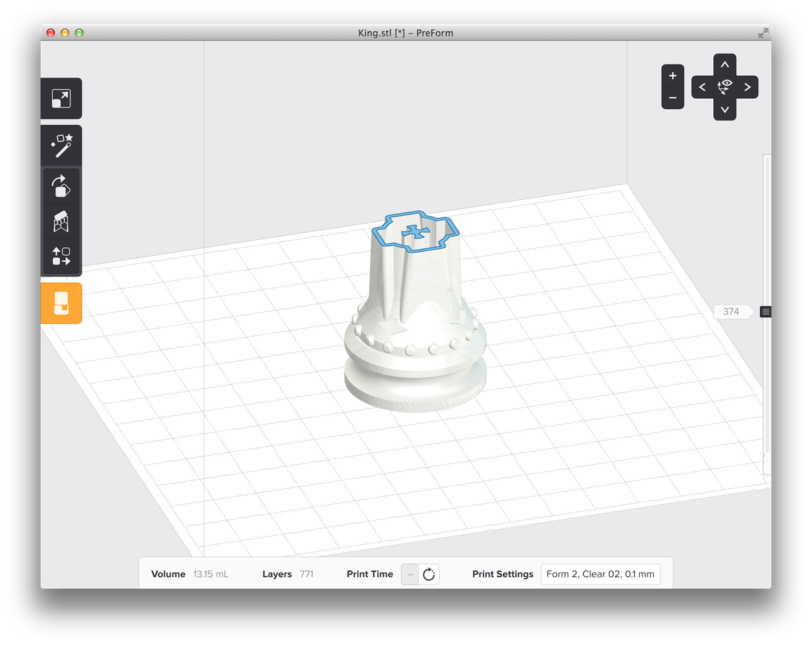Open the One-Click Print magic wand

click(x=61, y=146)
